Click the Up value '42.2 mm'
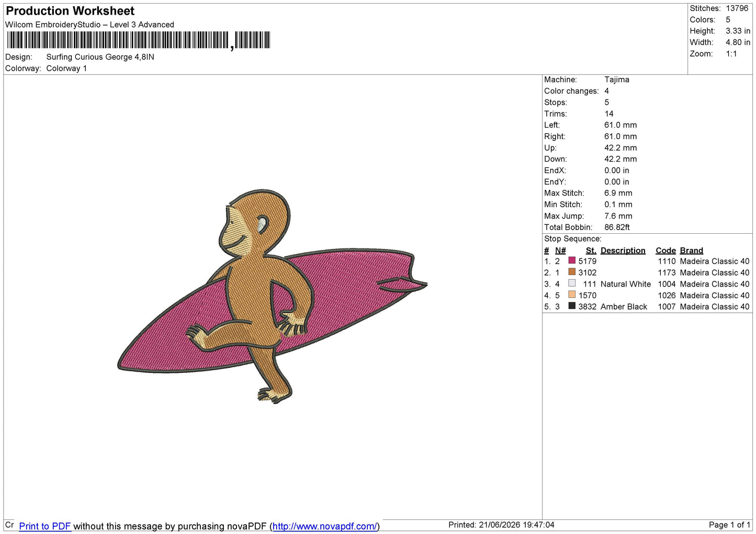The image size is (756, 534). coord(620,148)
